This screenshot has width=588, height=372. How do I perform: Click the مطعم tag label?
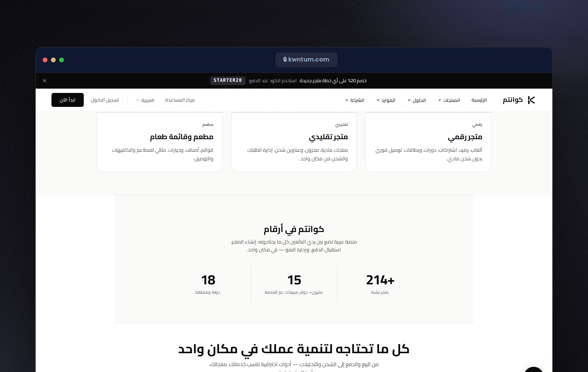[x=208, y=125]
